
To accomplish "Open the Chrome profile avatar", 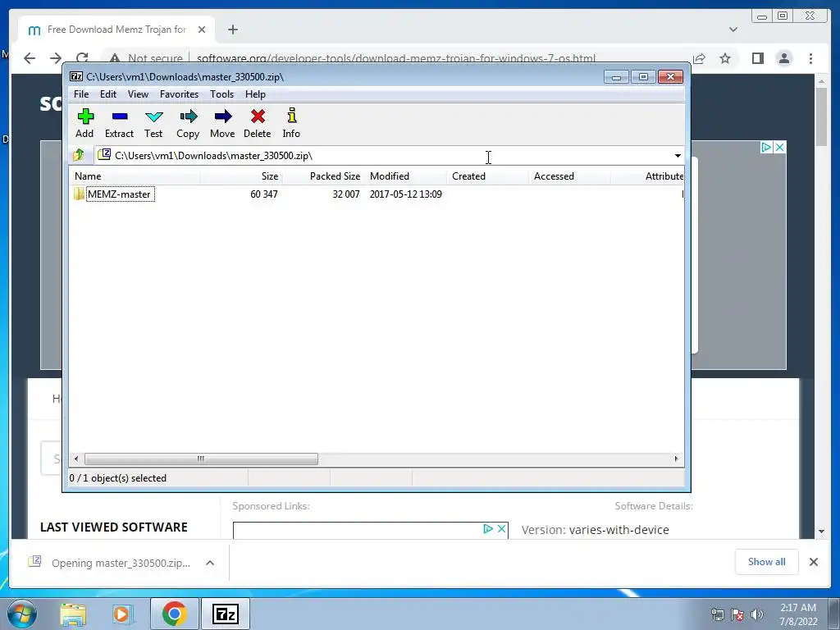I will pyautogui.click(x=783, y=58).
